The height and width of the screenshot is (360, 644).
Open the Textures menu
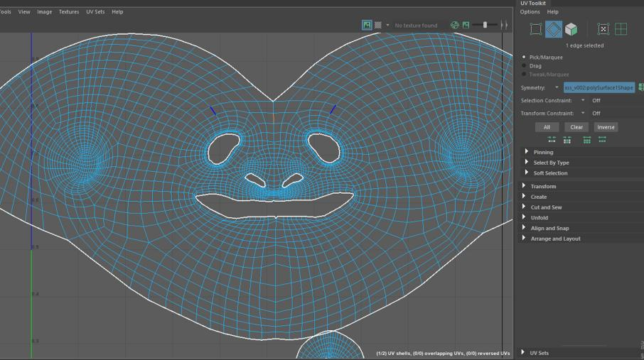pos(69,12)
